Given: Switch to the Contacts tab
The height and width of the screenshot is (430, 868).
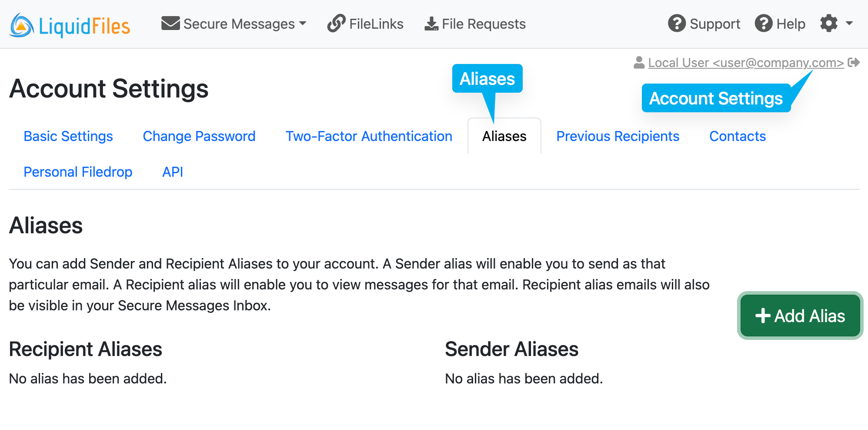Looking at the screenshot, I should coord(737,136).
